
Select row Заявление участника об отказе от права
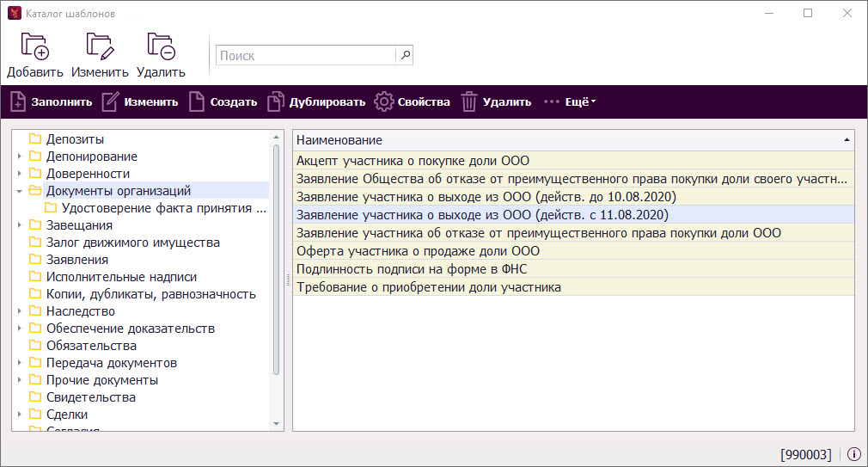click(573, 233)
